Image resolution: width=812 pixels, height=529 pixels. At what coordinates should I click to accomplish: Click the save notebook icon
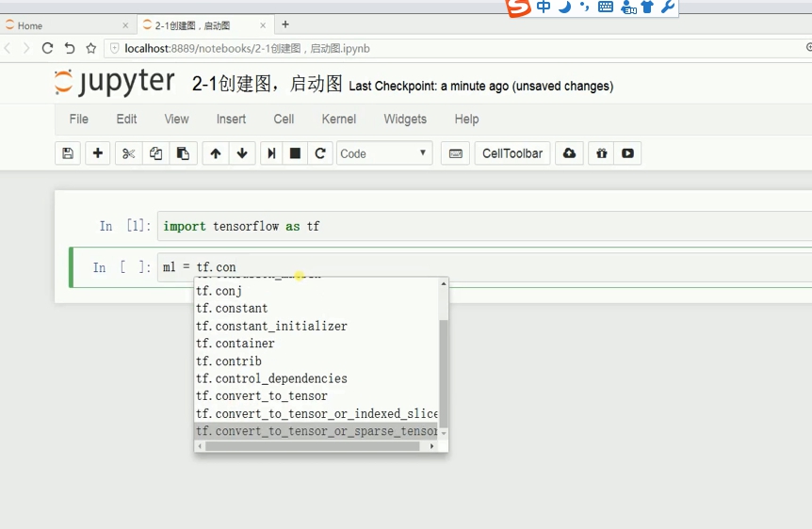(67, 153)
